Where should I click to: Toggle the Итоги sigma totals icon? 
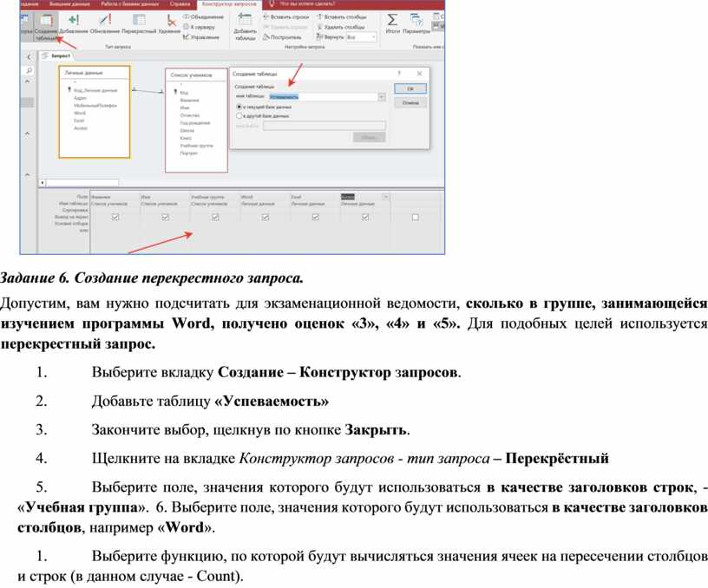[x=392, y=23]
